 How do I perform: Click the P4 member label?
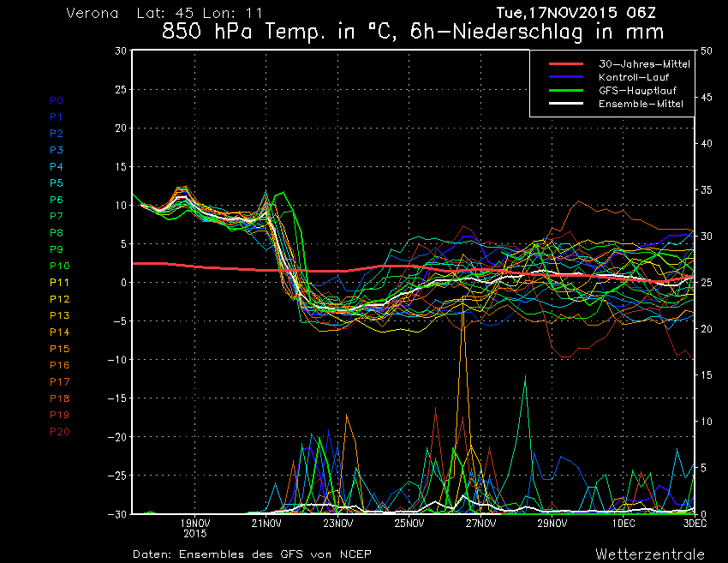coord(57,167)
